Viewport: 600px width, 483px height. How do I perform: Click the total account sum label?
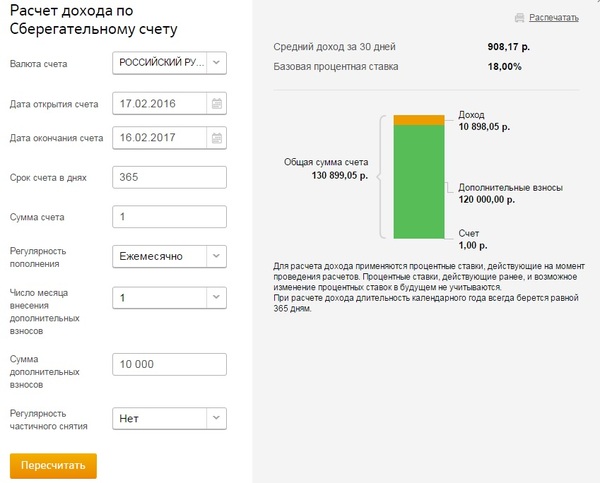tap(327, 168)
